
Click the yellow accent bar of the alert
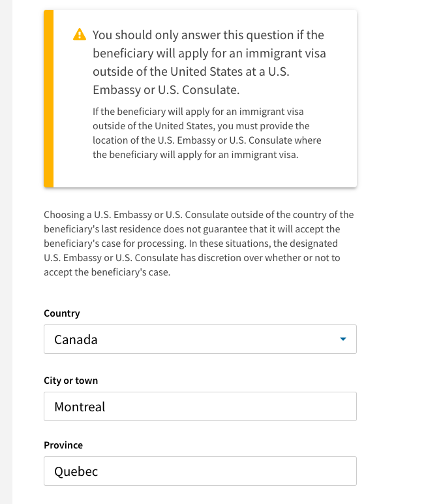coord(48,99)
